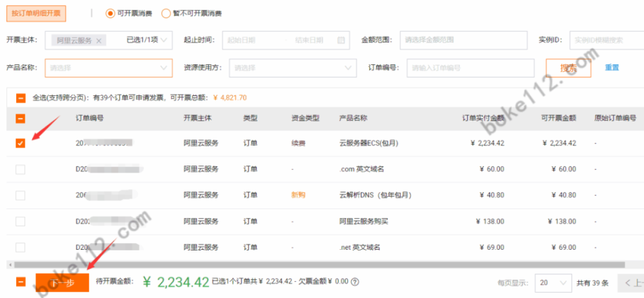Open the 开票主体 dropdown
Viewport: 644px width, 298px height.
click(x=109, y=40)
